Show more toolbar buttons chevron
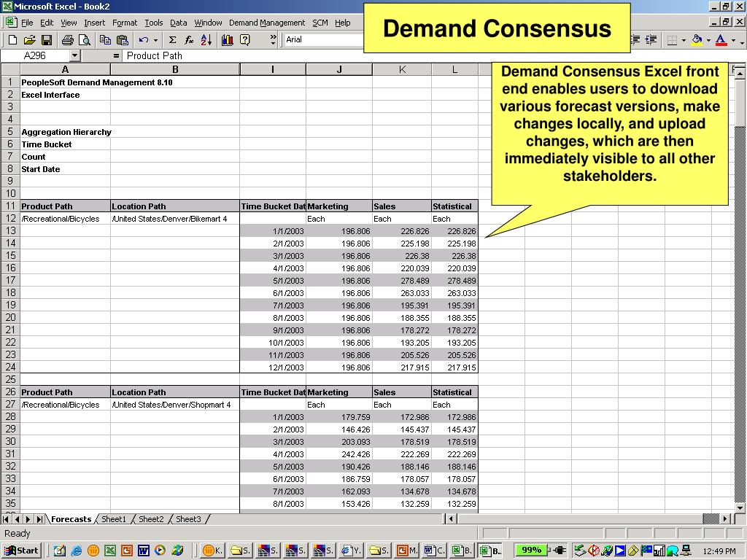 (x=273, y=40)
